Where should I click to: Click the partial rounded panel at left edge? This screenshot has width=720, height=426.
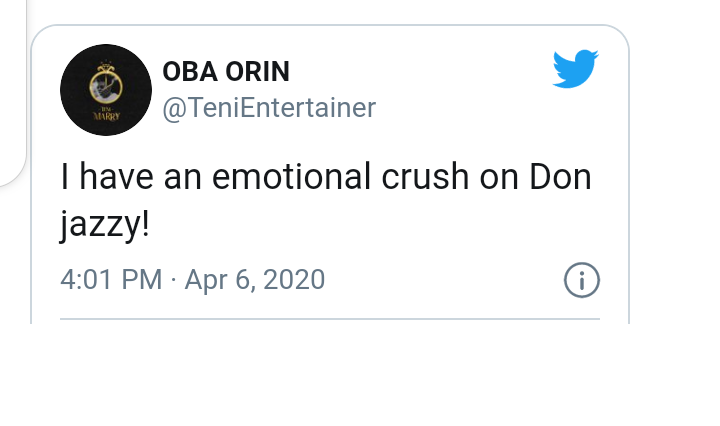pyautogui.click(x=13, y=92)
